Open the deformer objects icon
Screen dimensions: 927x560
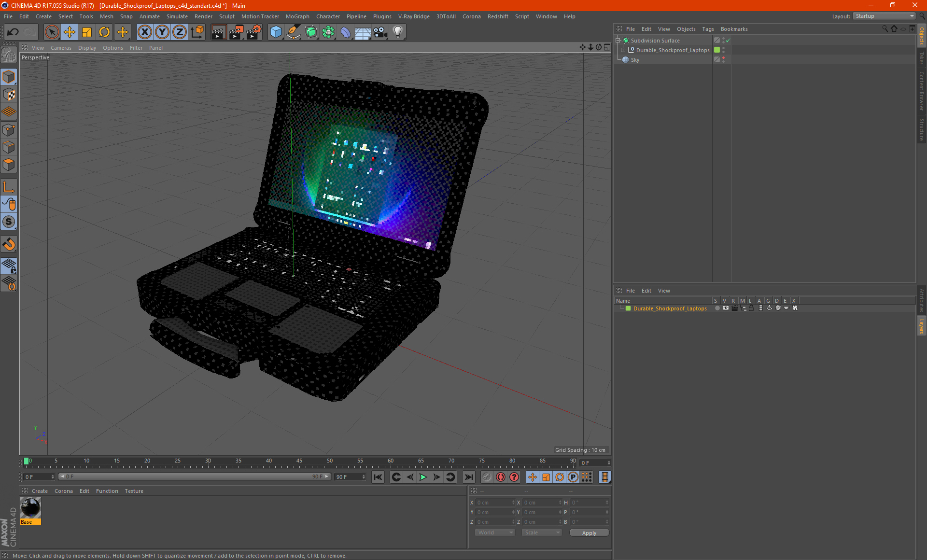click(346, 32)
